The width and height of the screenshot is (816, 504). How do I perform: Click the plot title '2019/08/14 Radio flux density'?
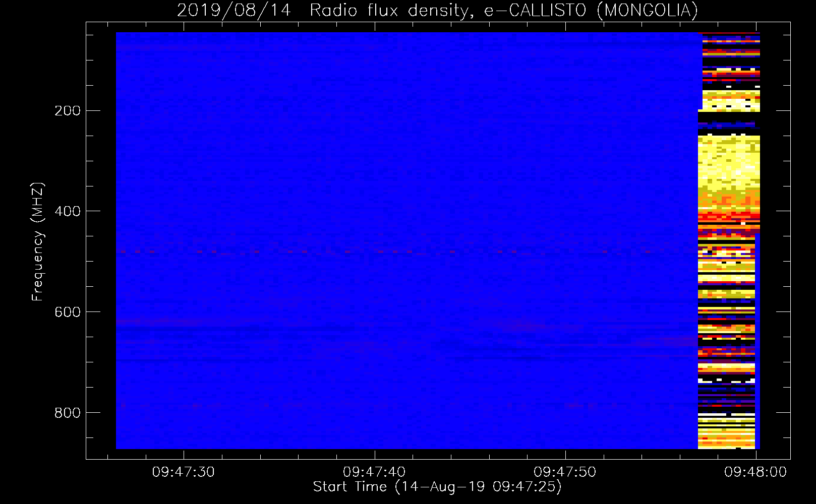click(x=437, y=10)
